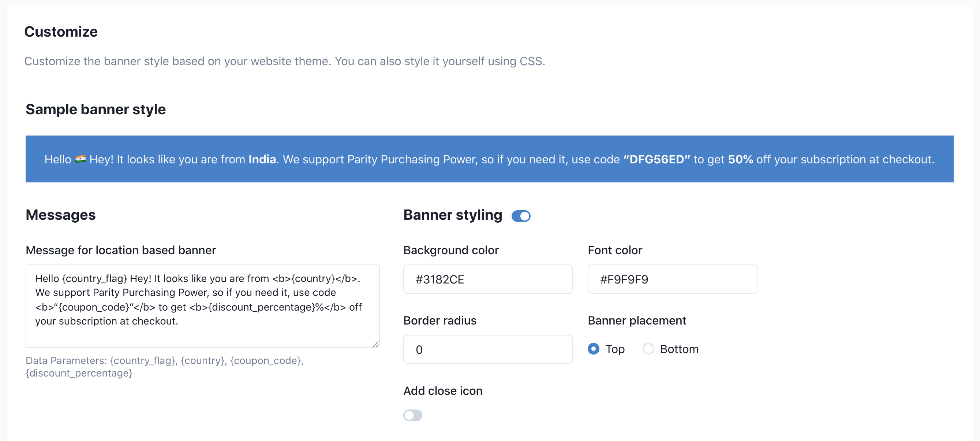The width and height of the screenshot is (980, 441).
Task: Click the "Add close icon" label
Action: click(442, 391)
